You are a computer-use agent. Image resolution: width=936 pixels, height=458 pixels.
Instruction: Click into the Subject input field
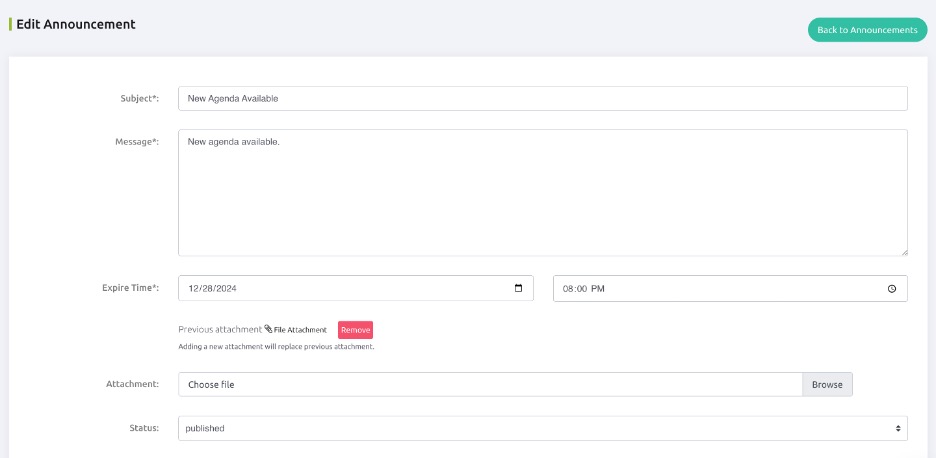pyautogui.click(x=543, y=99)
